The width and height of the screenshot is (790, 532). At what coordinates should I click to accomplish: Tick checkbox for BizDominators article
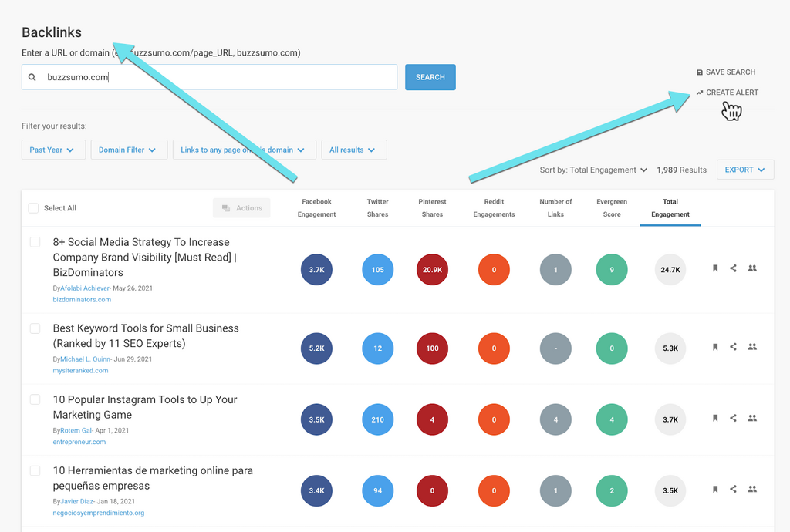[x=35, y=242]
